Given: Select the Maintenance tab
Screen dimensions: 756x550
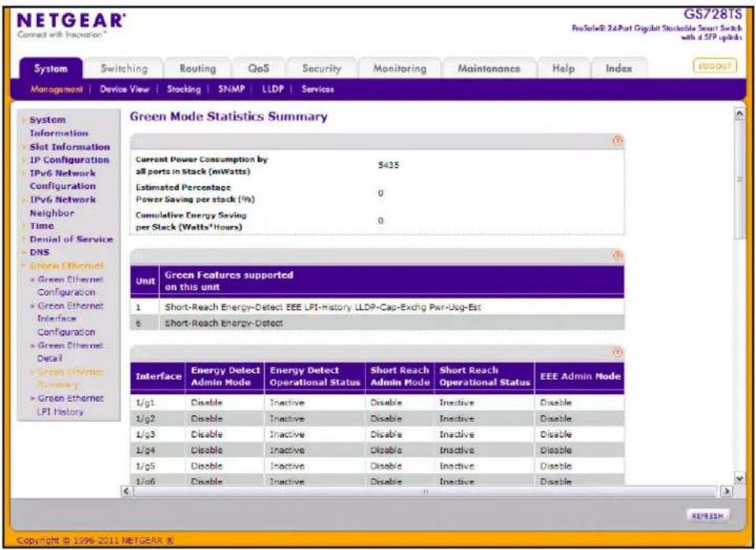Looking at the screenshot, I should pyautogui.click(x=489, y=69).
